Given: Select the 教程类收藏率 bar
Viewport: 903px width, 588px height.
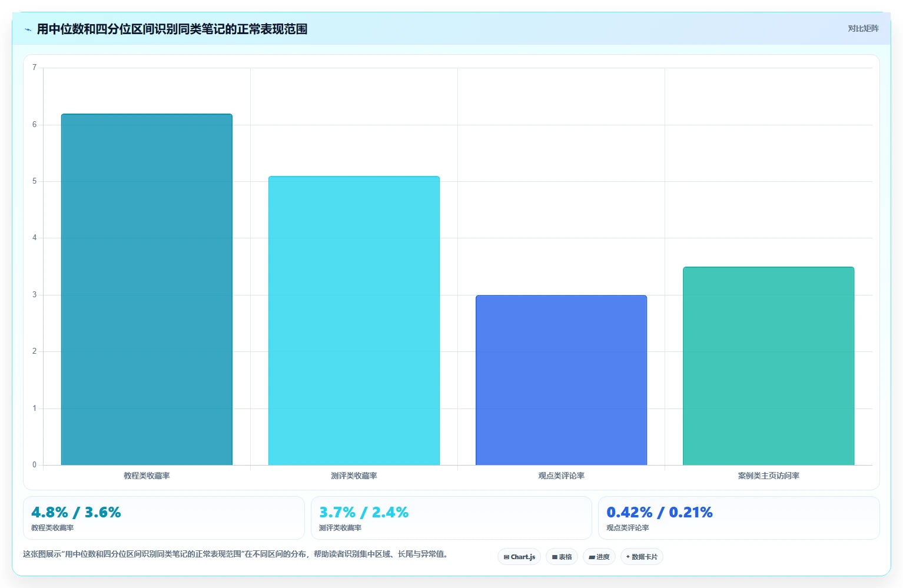Looking at the screenshot, I should point(147,290).
